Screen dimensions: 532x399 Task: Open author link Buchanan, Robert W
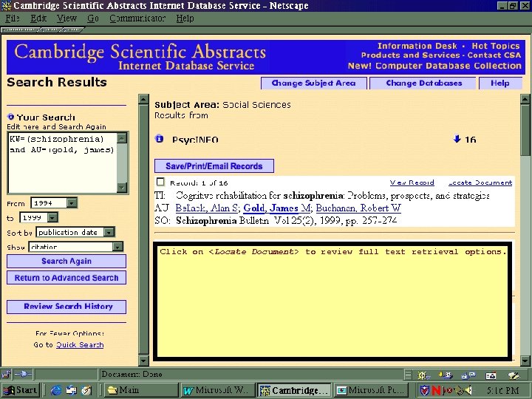click(x=358, y=208)
